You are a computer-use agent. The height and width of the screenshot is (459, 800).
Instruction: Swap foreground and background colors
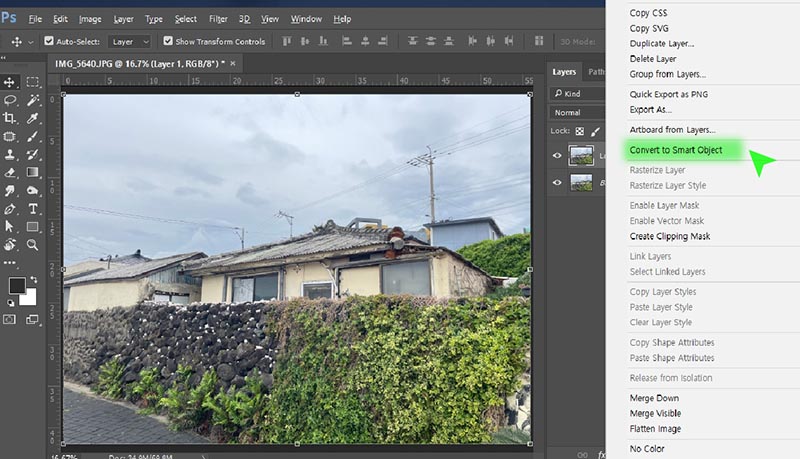tap(34, 279)
